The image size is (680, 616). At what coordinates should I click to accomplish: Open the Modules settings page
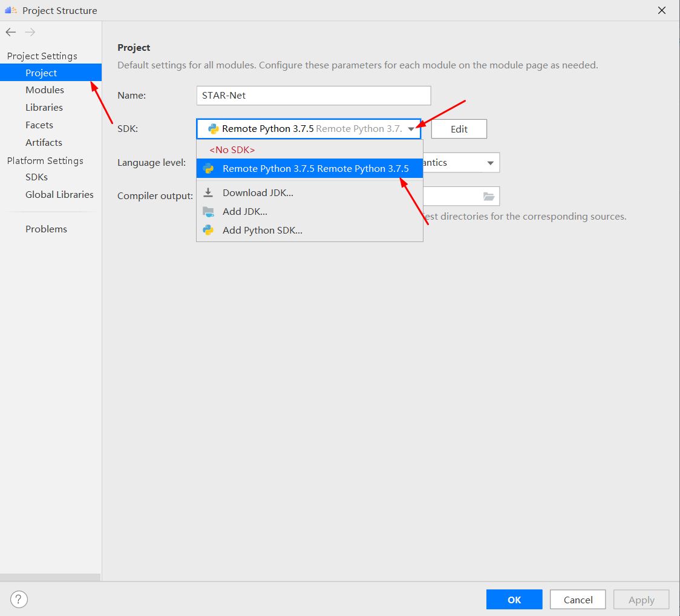(45, 90)
